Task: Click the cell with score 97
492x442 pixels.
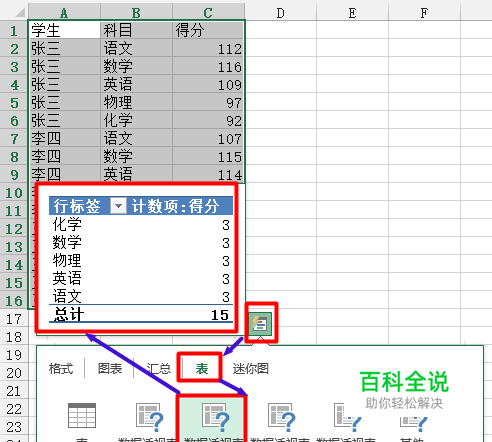Action: tap(208, 103)
